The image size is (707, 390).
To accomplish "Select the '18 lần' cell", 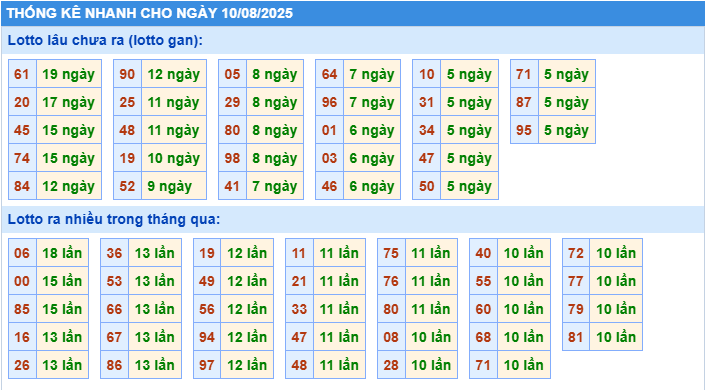I will (x=63, y=253).
